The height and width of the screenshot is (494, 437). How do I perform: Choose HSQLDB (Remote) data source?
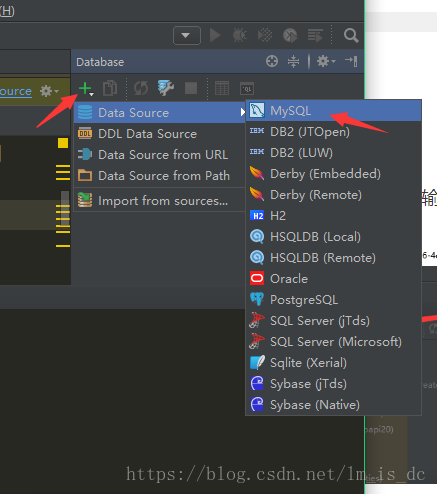click(x=334, y=258)
